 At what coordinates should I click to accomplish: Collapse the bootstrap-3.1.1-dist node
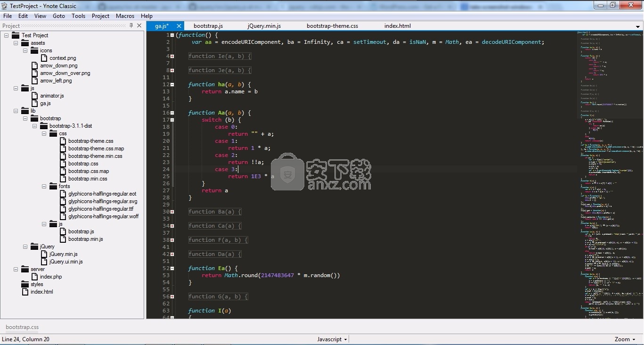point(34,126)
